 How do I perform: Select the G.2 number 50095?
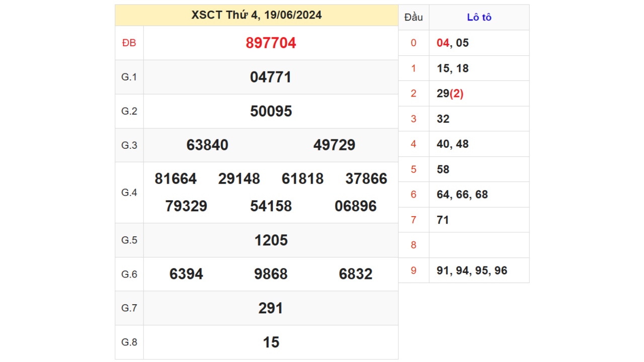pos(271,111)
